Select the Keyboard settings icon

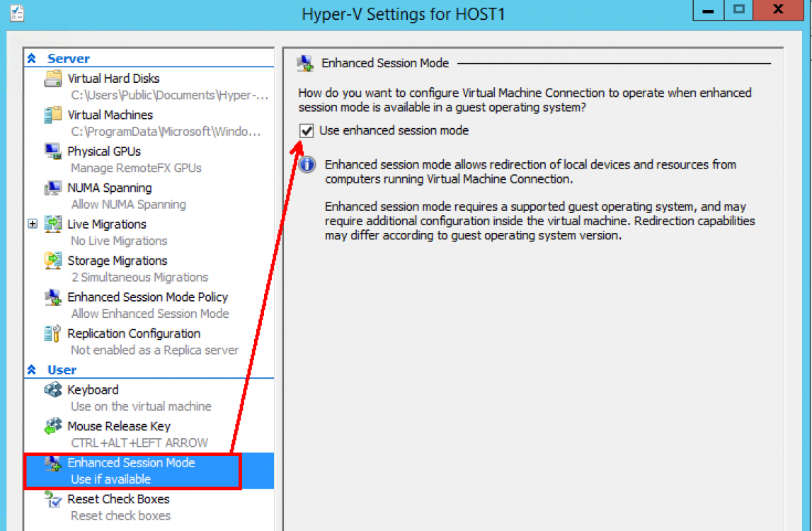coord(52,389)
